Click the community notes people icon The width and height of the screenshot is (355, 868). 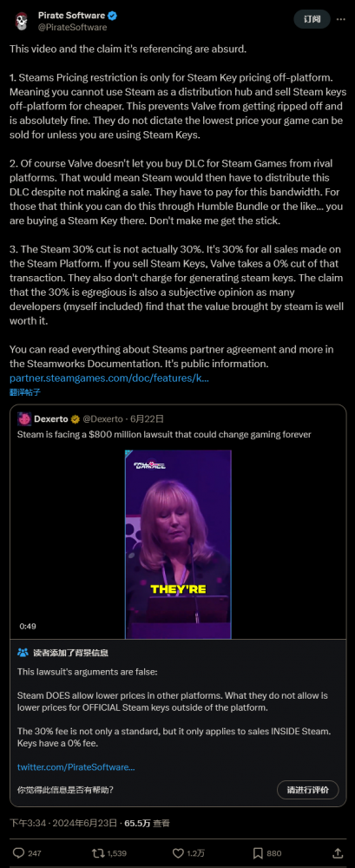coord(23,653)
